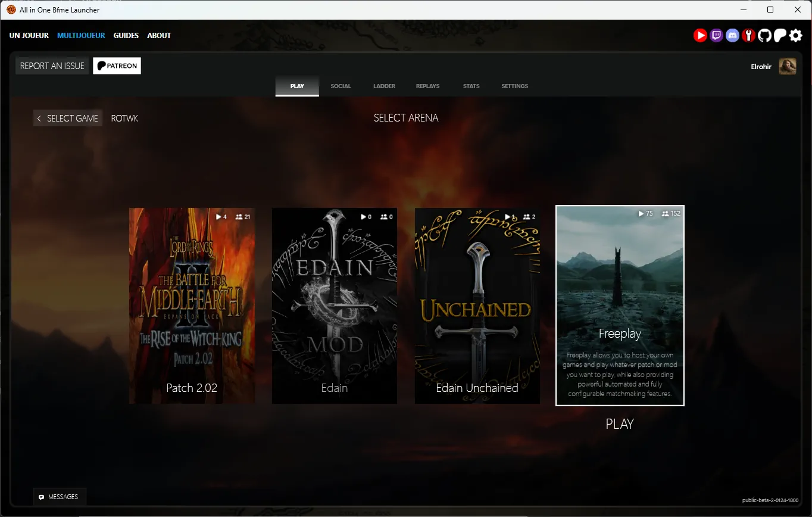The width and height of the screenshot is (812, 517).
Task: Click games-in-progress icon on Freeplay card
Action: [x=641, y=213]
